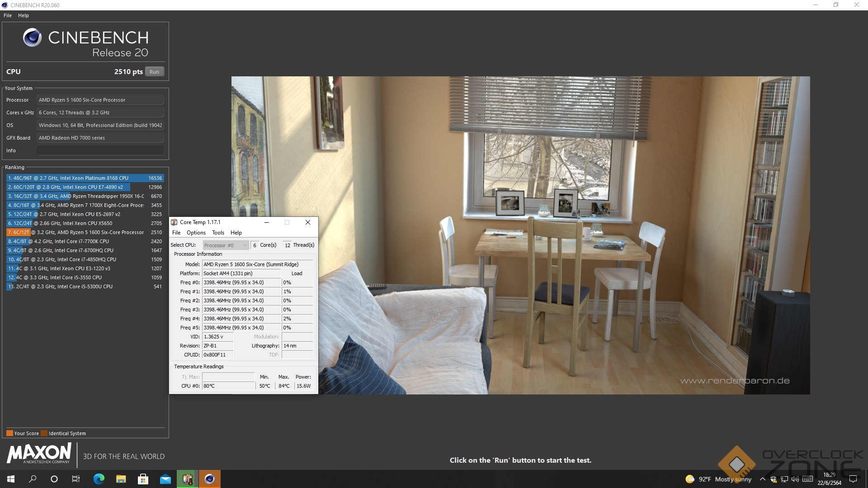This screenshot has height=488, width=868.
Task: Open Cinebench File menu
Action: pyautogui.click(x=8, y=15)
